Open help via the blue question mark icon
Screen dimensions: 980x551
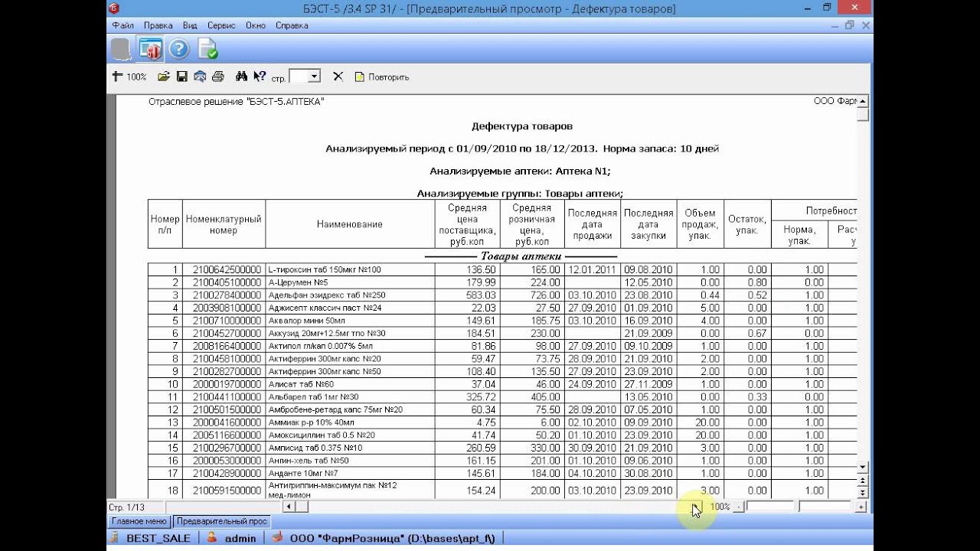click(179, 49)
